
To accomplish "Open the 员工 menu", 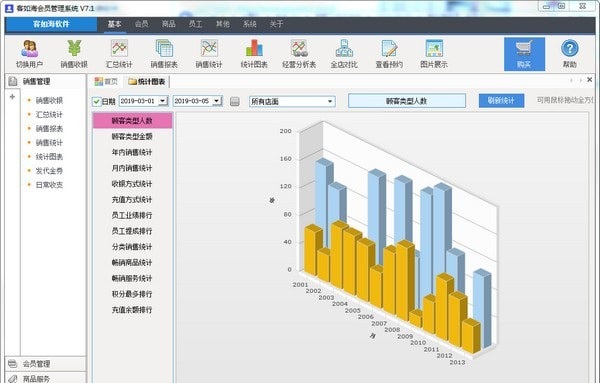I will click(x=195, y=24).
